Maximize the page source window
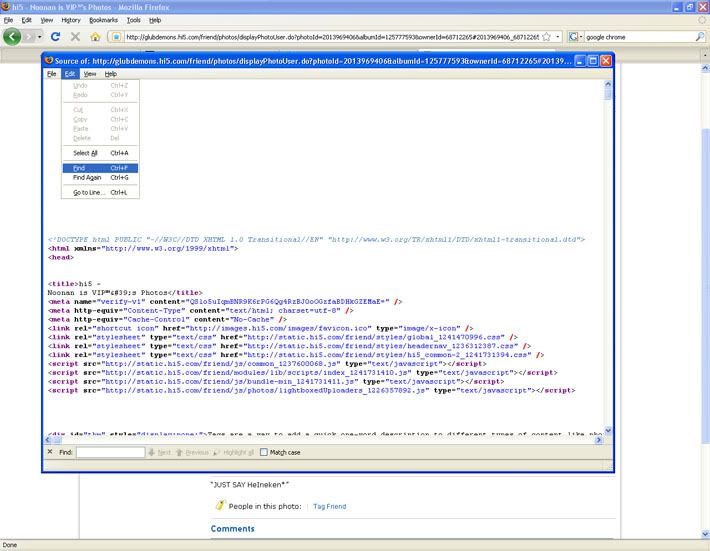This screenshot has width=710, height=551. (593, 61)
